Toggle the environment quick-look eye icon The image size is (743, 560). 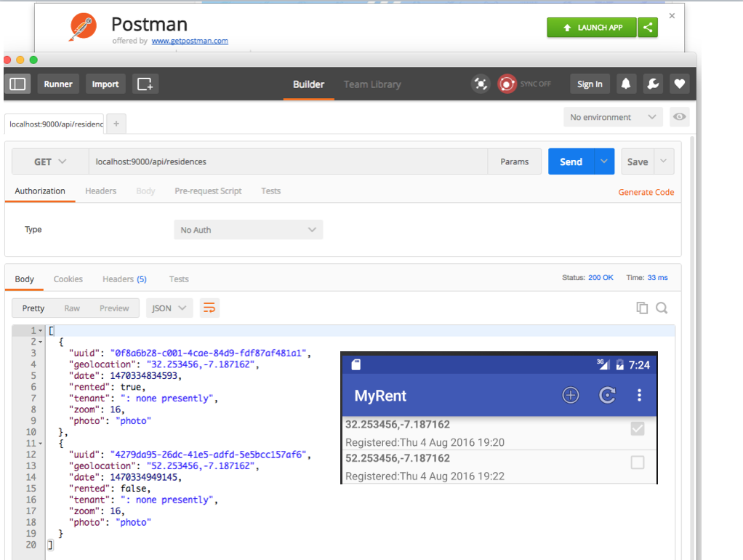[679, 116]
